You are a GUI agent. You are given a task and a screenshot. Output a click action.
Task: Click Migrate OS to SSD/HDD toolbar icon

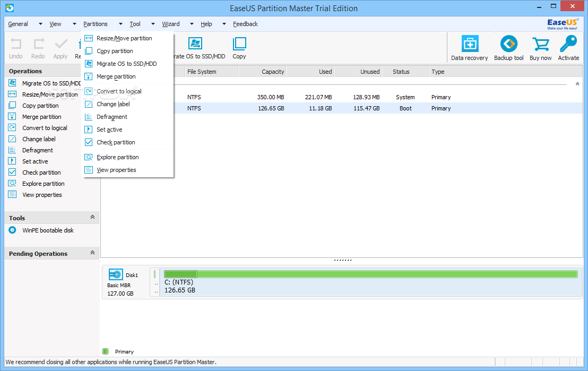195,44
